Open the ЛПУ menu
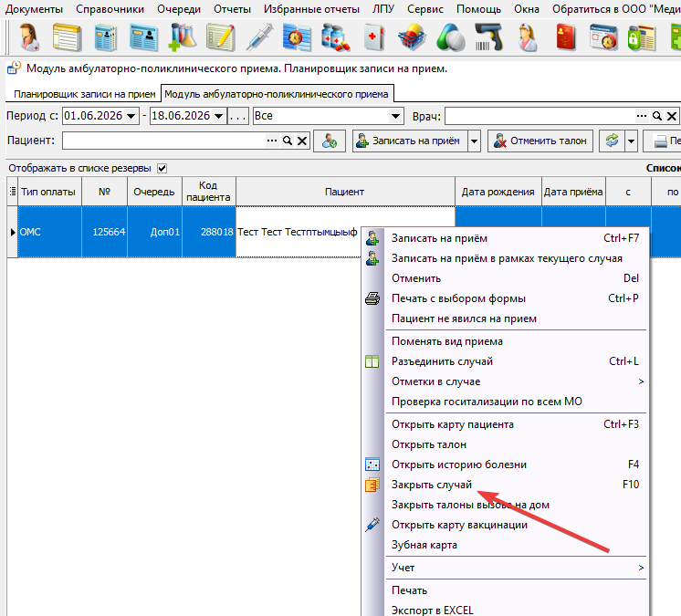The height and width of the screenshot is (616, 681). (x=383, y=9)
